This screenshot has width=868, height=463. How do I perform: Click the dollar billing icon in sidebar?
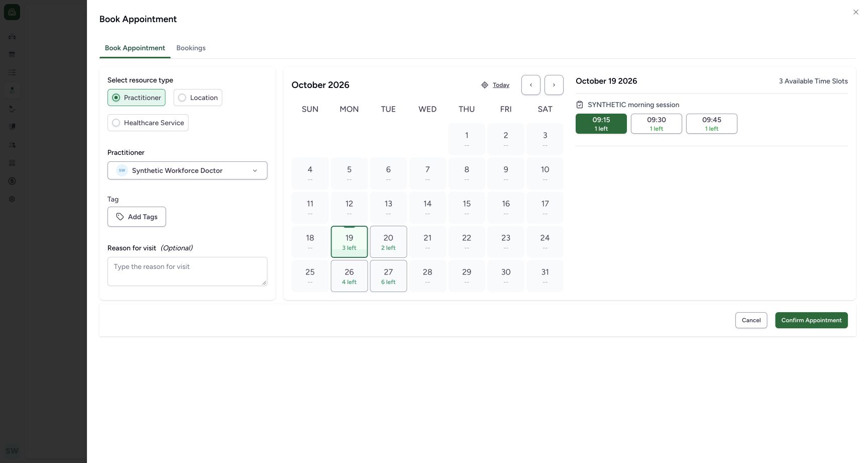(12, 181)
